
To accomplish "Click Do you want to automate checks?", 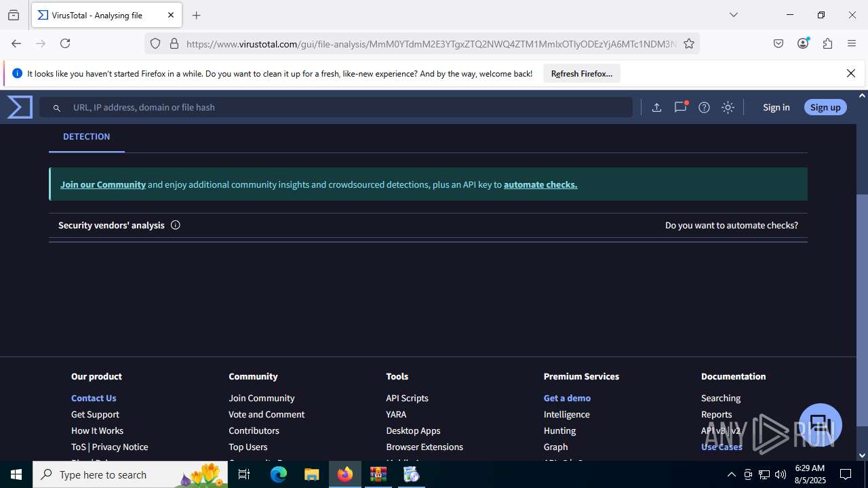I will tap(732, 225).
